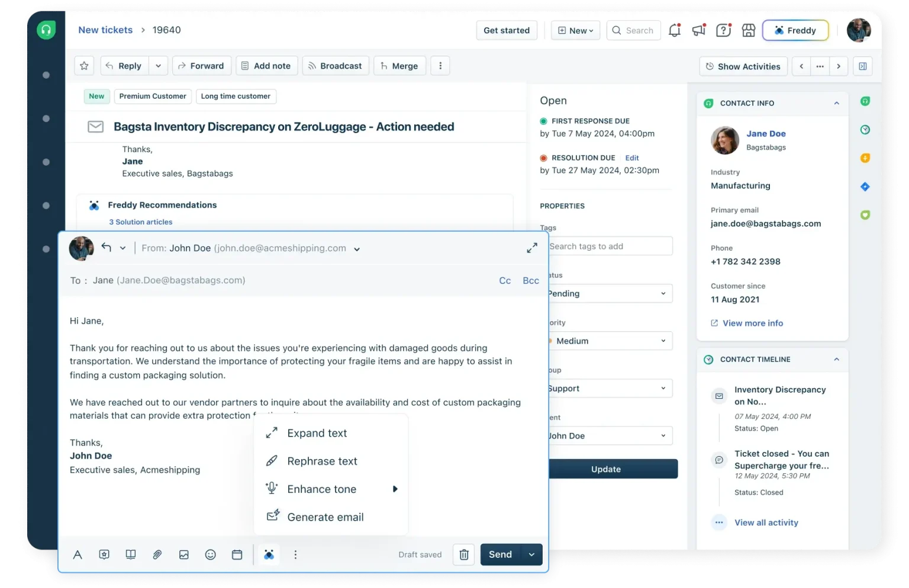909x588 pixels.
Task: Open the text formatting icon
Action: coord(78,554)
